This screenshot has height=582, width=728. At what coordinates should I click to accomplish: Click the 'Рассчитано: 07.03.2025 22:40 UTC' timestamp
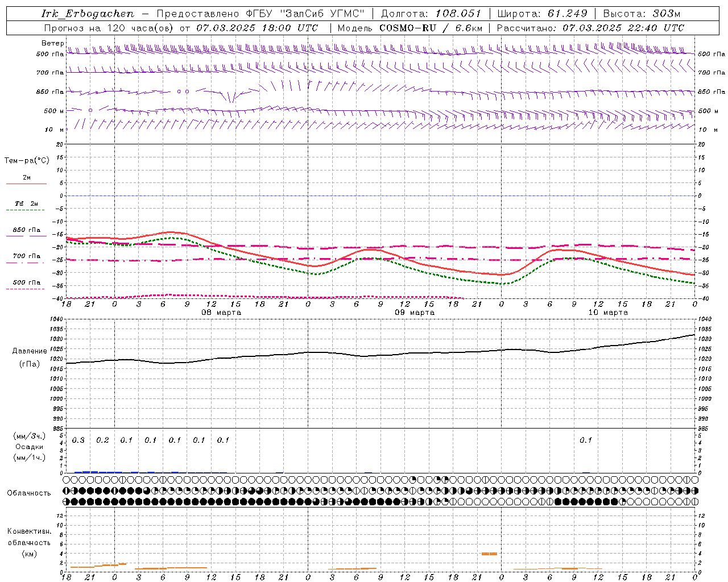tap(590, 28)
